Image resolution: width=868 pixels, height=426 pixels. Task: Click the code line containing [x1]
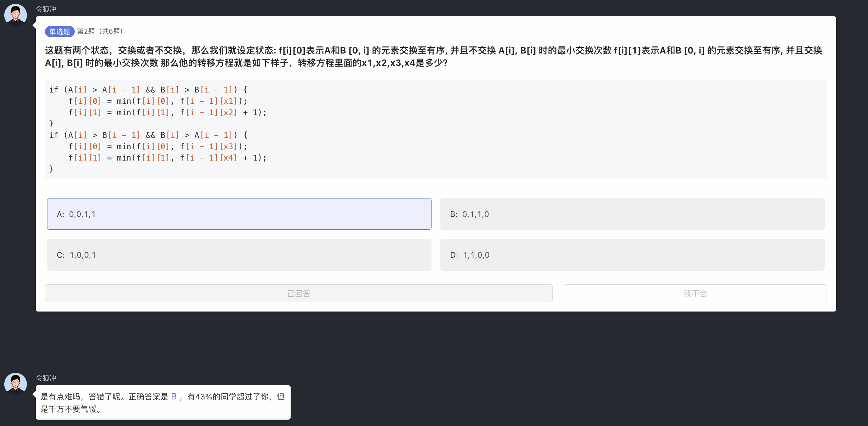tap(158, 101)
